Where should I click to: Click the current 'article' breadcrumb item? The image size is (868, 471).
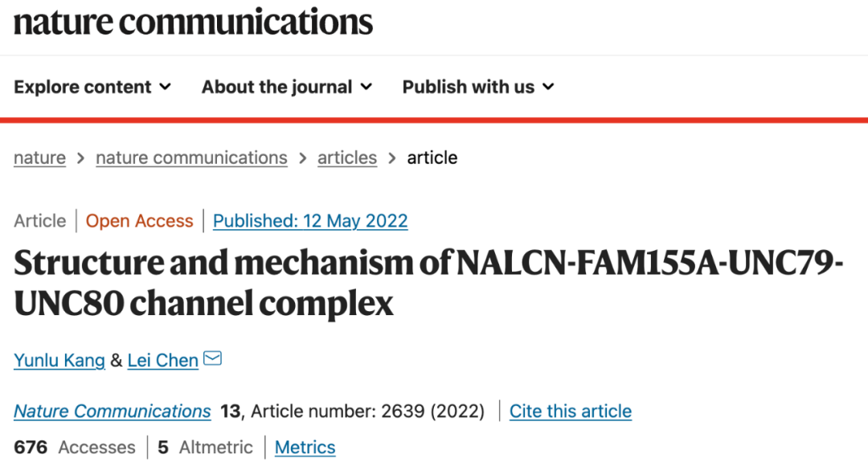coord(432,158)
